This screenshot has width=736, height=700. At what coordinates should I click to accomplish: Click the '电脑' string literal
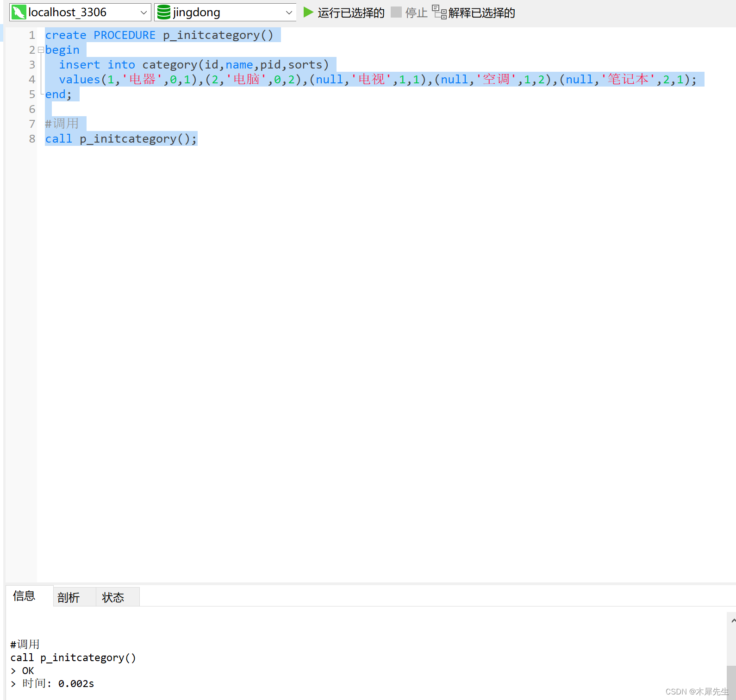point(246,80)
